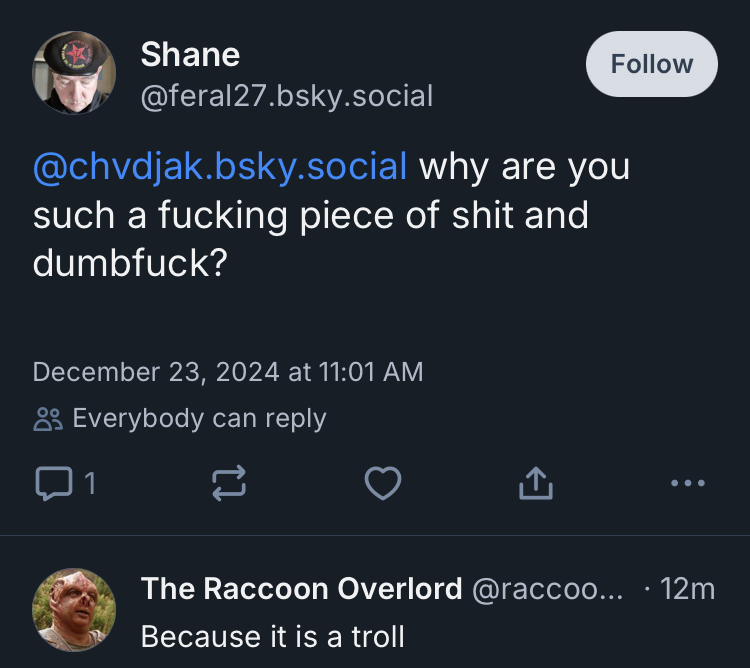
Task: Click the "Everybody can reply" label
Action: [x=199, y=418]
